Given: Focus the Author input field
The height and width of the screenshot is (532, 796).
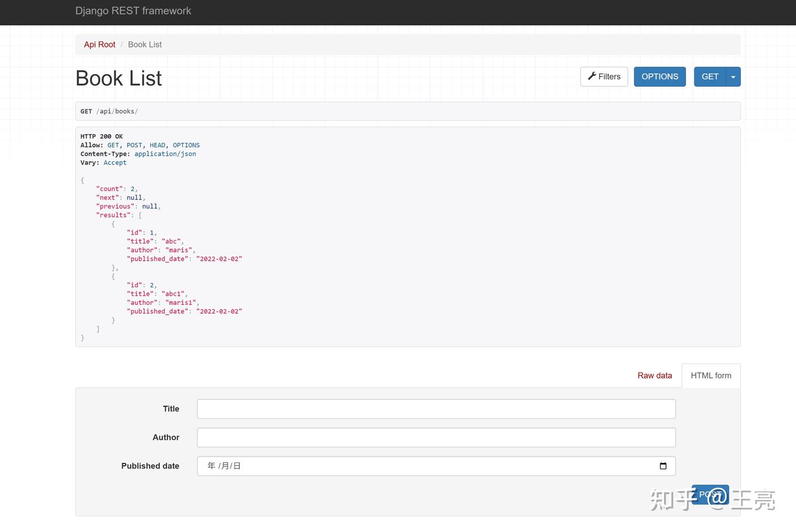Looking at the screenshot, I should 436,437.
